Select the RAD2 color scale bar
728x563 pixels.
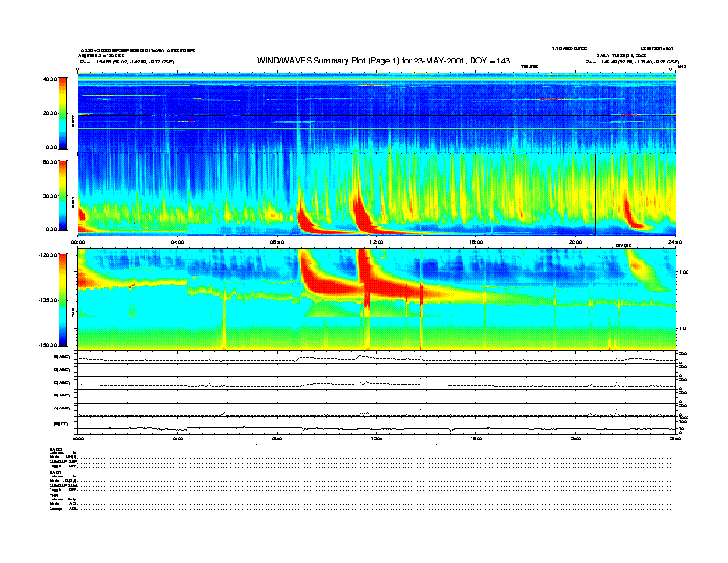point(63,113)
